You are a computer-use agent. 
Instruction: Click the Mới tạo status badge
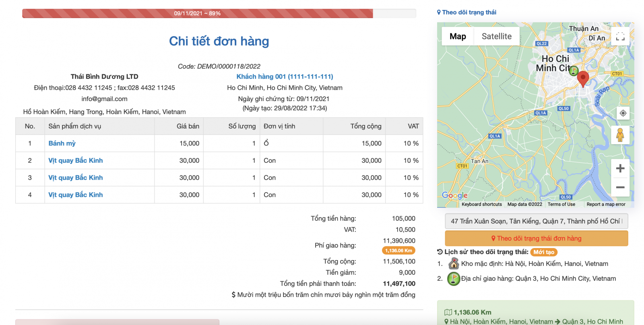[544, 252]
